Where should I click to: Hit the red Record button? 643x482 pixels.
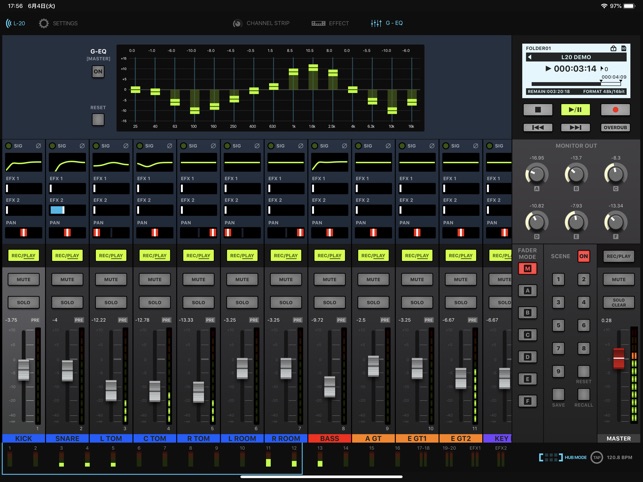click(615, 110)
